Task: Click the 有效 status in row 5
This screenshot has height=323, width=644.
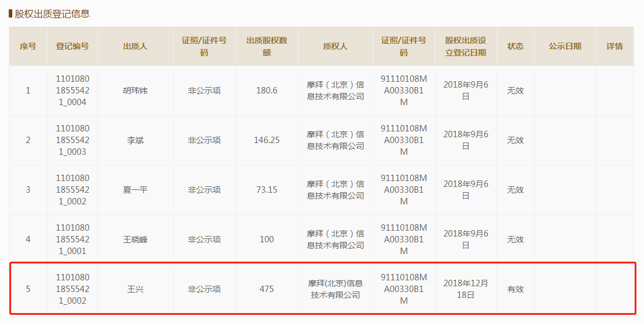Action: (515, 289)
